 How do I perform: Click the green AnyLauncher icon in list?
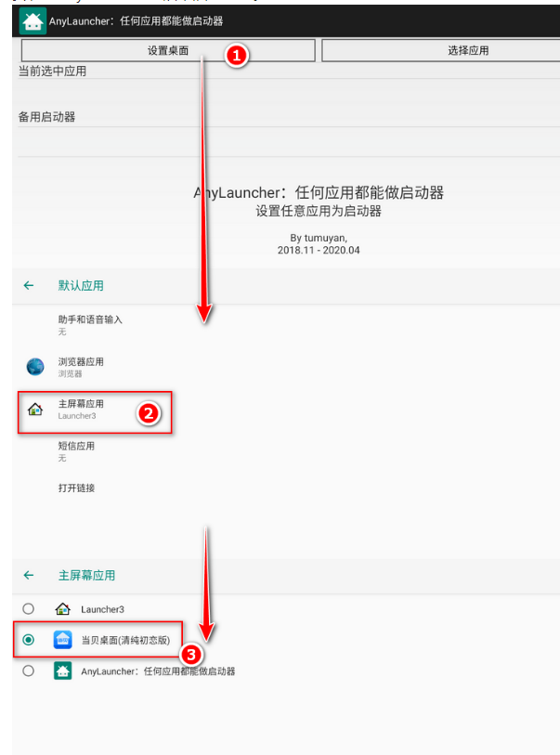click(62, 670)
